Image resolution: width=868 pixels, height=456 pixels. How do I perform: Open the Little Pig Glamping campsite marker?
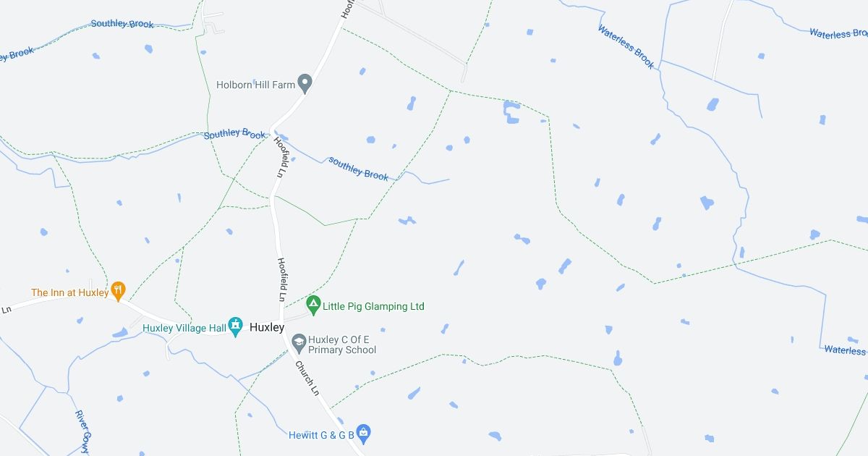tap(313, 305)
